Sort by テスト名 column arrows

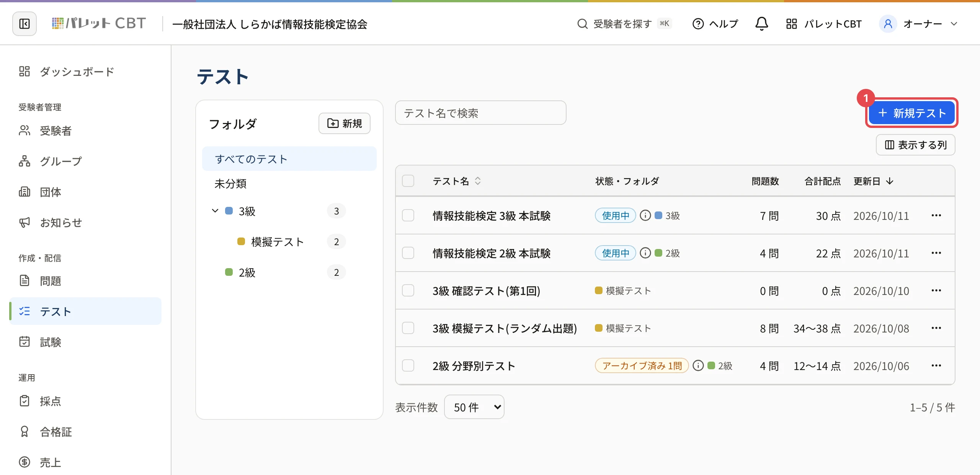[x=478, y=181]
